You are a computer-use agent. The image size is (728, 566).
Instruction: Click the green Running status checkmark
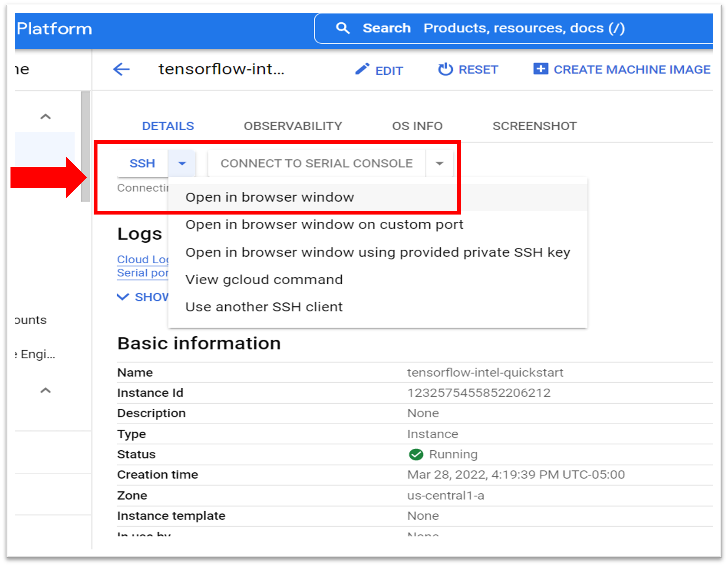[x=416, y=454]
